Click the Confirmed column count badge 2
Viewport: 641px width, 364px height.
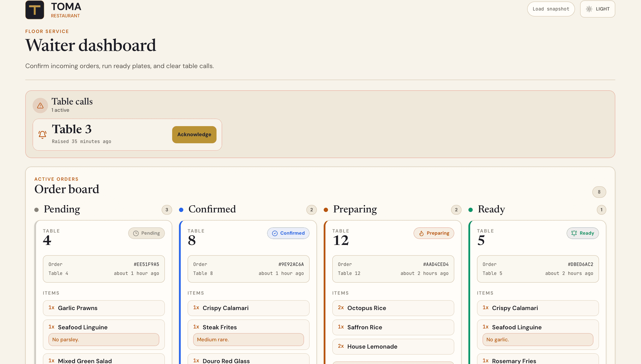tap(312, 210)
